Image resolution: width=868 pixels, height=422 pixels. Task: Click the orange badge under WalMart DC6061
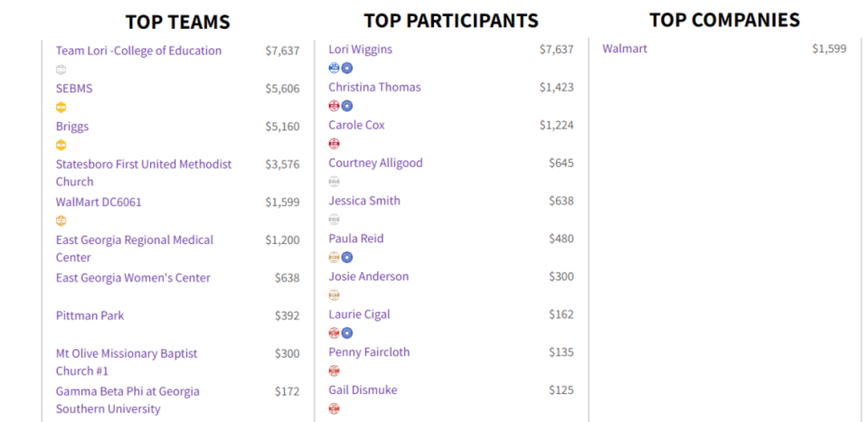point(61,220)
